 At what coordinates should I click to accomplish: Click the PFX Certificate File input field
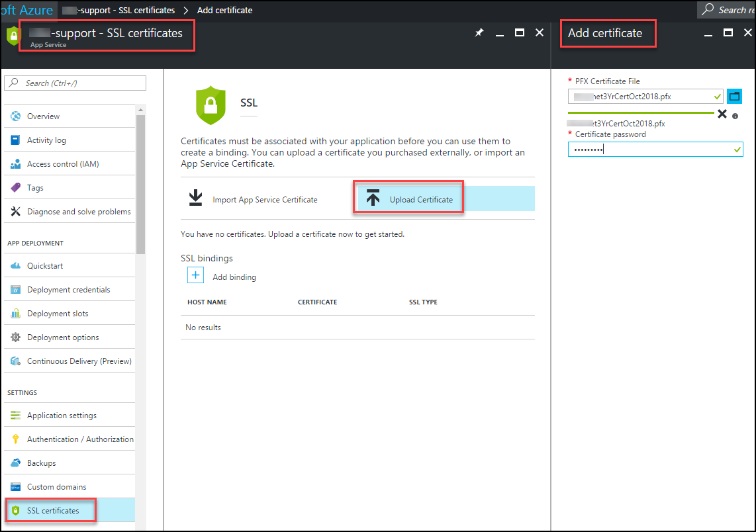click(645, 97)
